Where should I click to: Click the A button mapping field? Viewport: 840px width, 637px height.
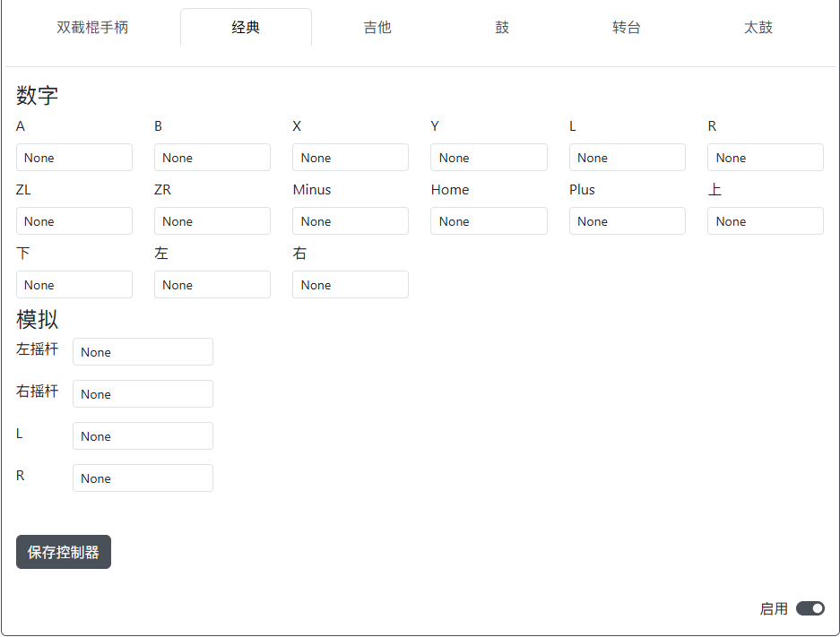point(74,157)
